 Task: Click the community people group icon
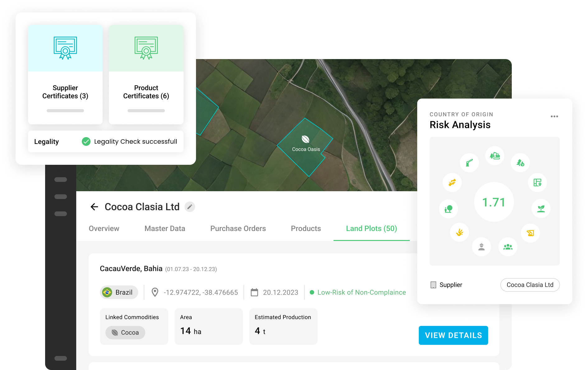(508, 247)
